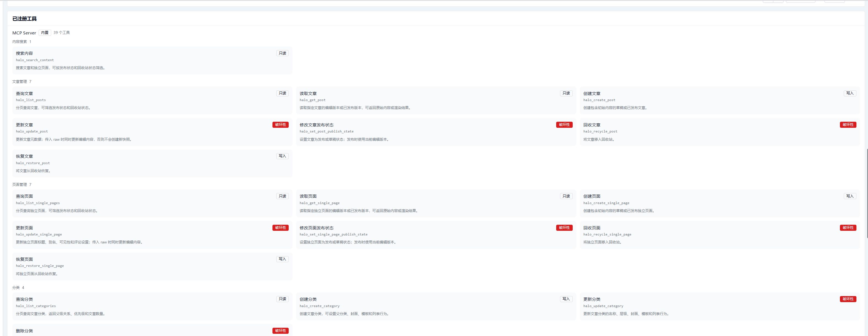Click the 破坏性 badge on 更新页面 card
The height and width of the screenshot is (336, 868).
pyautogui.click(x=280, y=228)
